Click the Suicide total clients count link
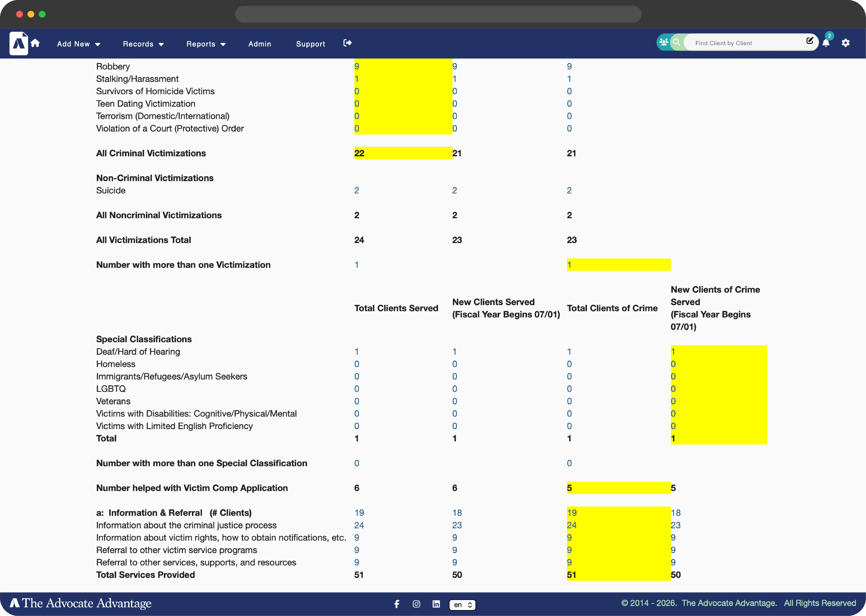Viewport: 866px width, 616px height. pos(357,190)
